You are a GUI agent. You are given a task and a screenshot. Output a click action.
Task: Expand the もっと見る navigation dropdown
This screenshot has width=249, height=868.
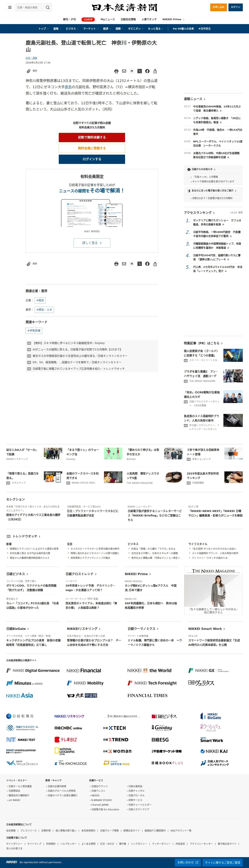click(x=156, y=29)
